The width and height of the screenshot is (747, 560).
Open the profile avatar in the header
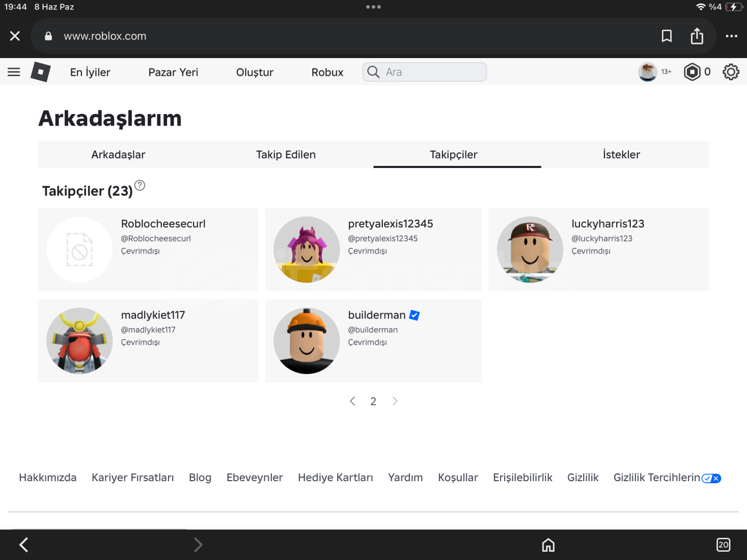click(647, 72)
